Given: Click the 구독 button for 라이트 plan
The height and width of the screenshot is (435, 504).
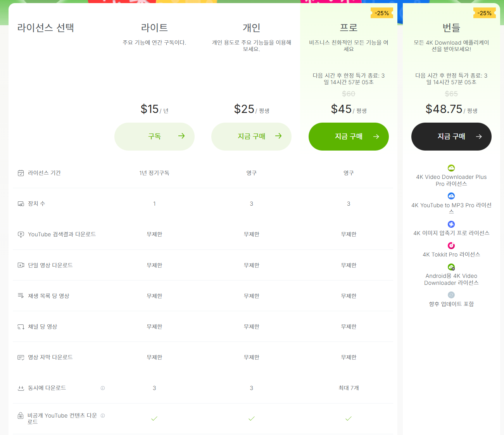Looking at the screenshot, I should pos(154,136).
